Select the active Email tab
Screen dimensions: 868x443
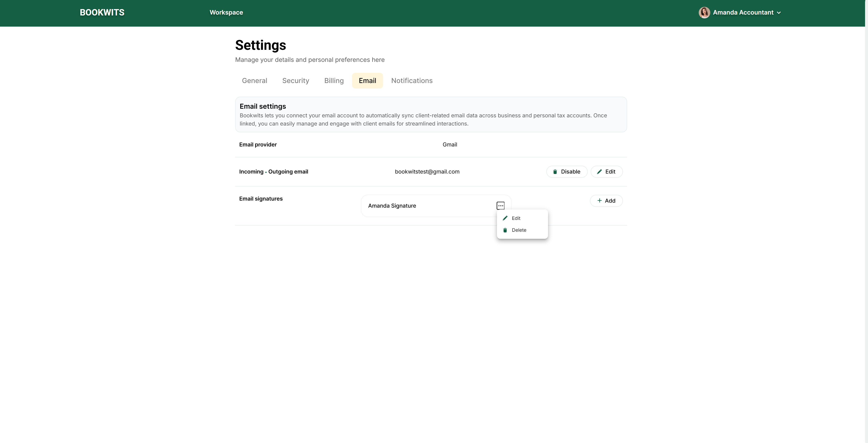367,81
